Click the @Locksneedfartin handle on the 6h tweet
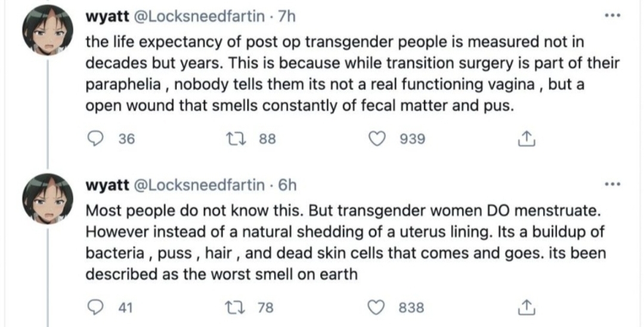 click(x=198, y=185)
